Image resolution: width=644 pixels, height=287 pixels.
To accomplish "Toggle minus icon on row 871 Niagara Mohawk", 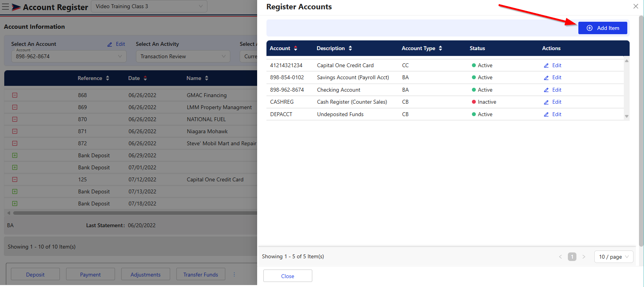I will coord(15,131).
